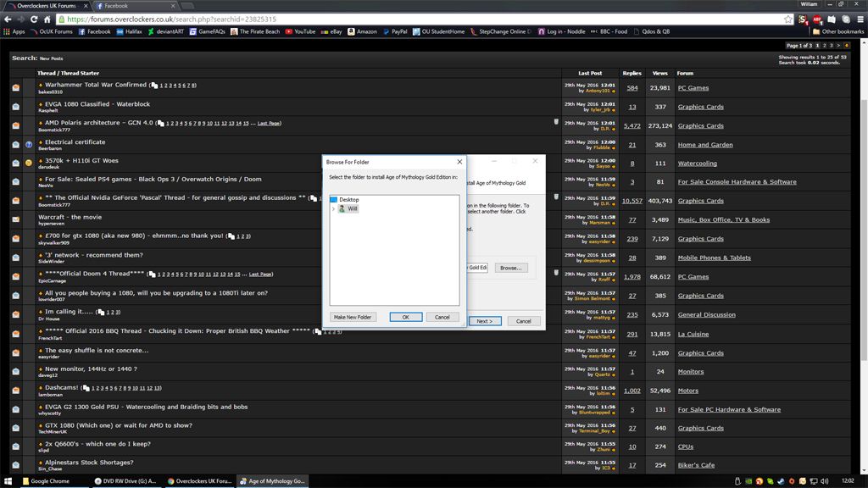
Task: Open the green S extension icon
Action: point(803,19)
